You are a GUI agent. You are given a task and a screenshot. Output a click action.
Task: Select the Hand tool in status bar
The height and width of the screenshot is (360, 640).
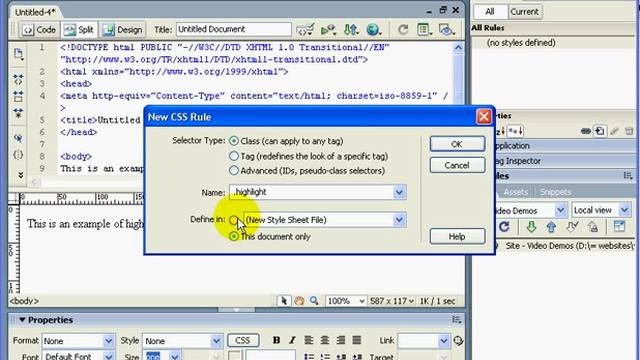click(299, 301)
